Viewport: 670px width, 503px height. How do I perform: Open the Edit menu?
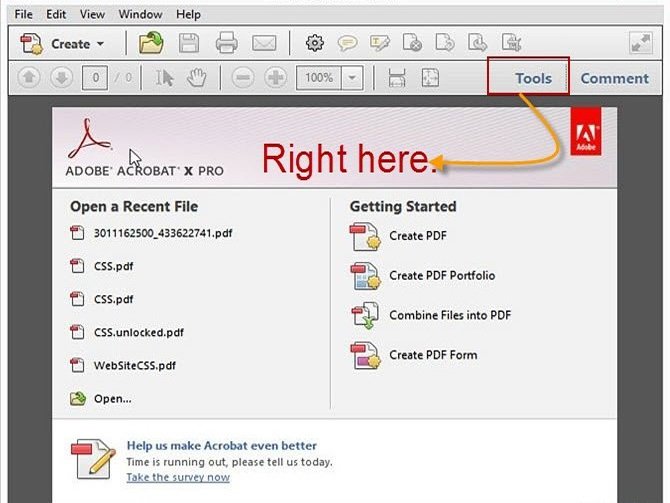click(56, 15)
